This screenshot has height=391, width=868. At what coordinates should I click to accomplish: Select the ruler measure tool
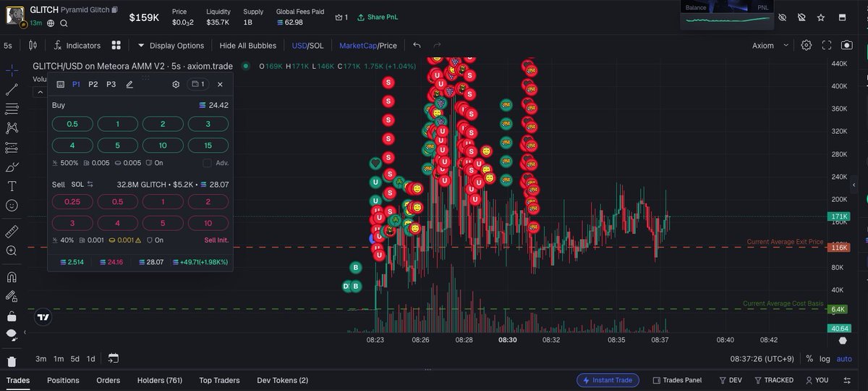(12, 232)
